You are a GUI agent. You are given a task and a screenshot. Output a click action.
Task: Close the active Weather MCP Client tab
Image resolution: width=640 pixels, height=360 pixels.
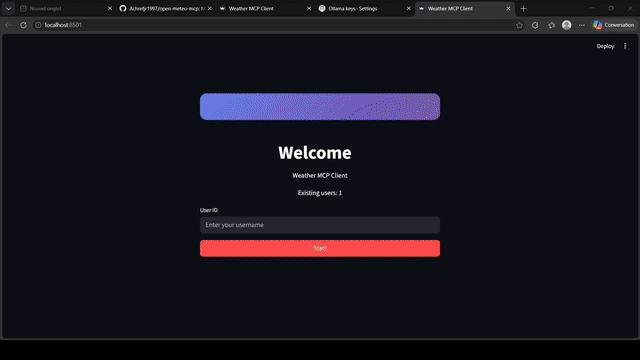point(508,9)
